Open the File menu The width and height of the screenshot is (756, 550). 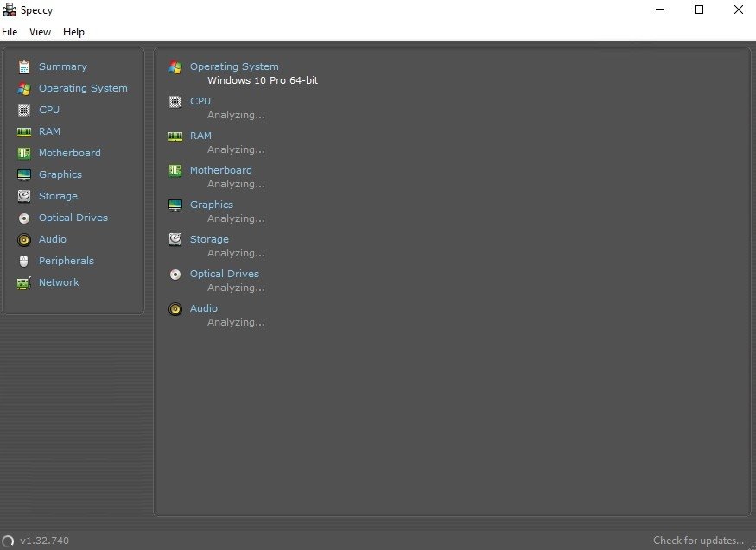[x=10, y=32]
